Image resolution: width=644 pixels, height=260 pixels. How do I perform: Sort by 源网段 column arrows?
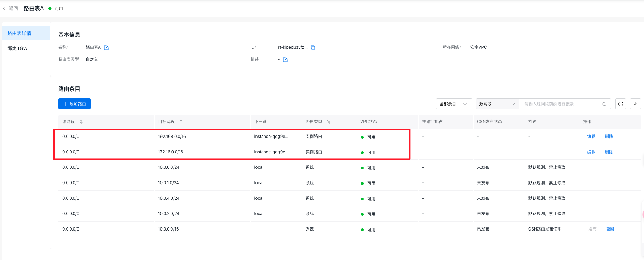pos(81,122)
